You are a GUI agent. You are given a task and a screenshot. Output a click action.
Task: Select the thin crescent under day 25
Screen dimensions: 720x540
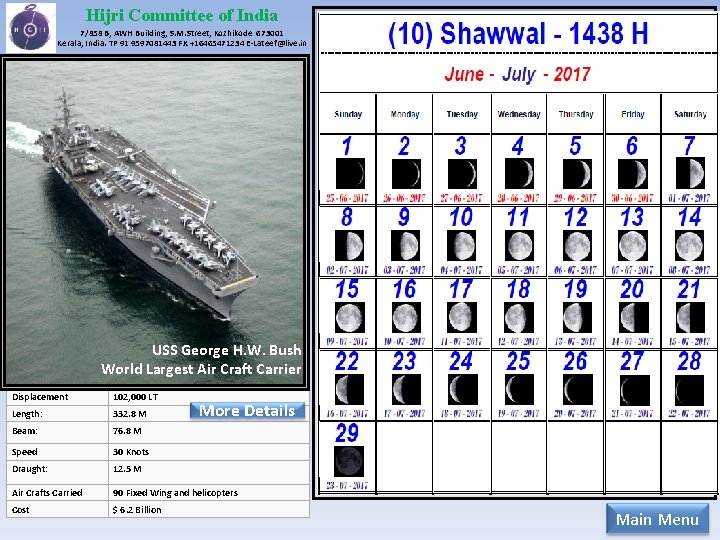[519, 389]
